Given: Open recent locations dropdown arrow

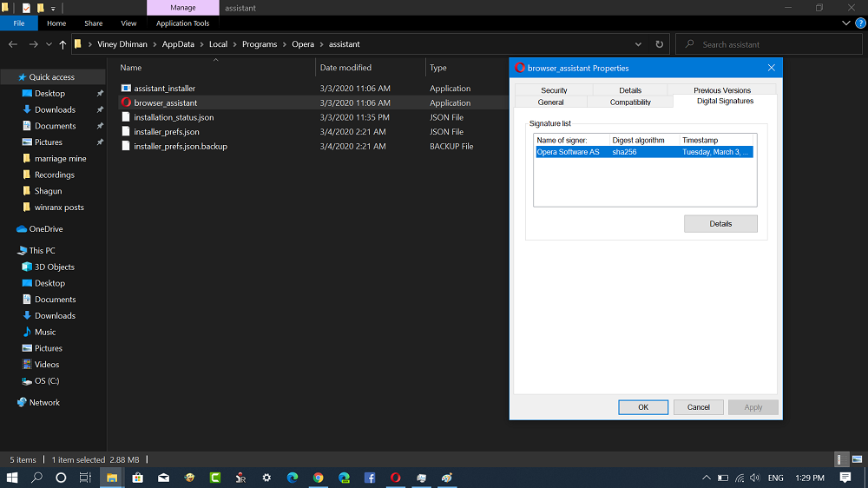Looking at the screenshot, I should (49, 44).
